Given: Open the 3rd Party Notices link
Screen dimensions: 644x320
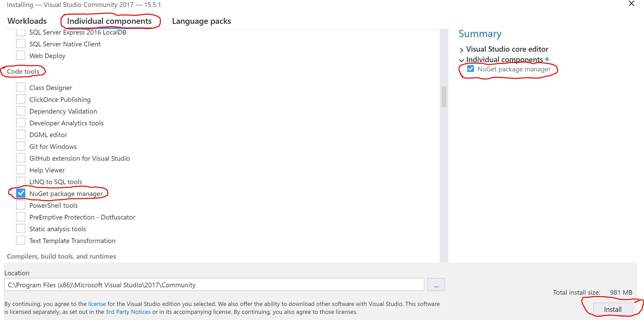Looking at the screenshot, I should 128,312.
